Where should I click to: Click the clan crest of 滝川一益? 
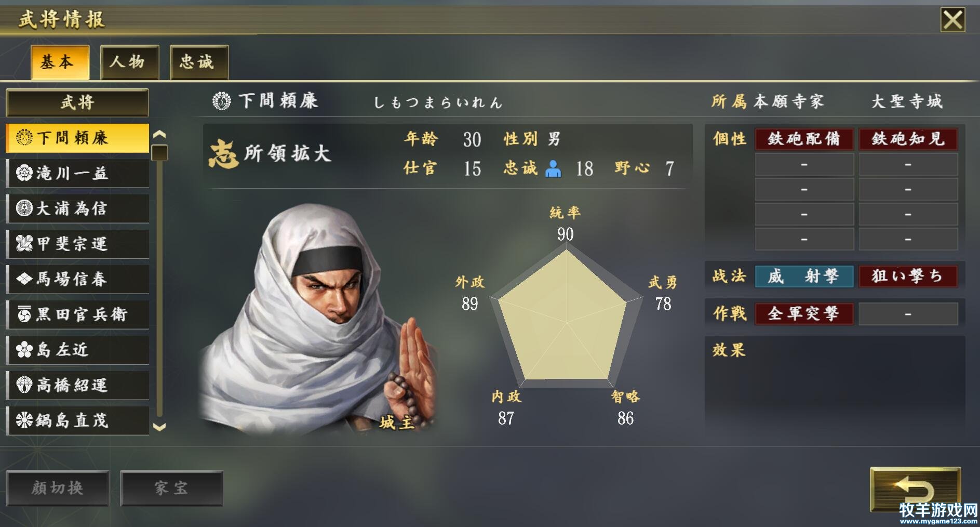pyautogui.click(x=24, y=173)
